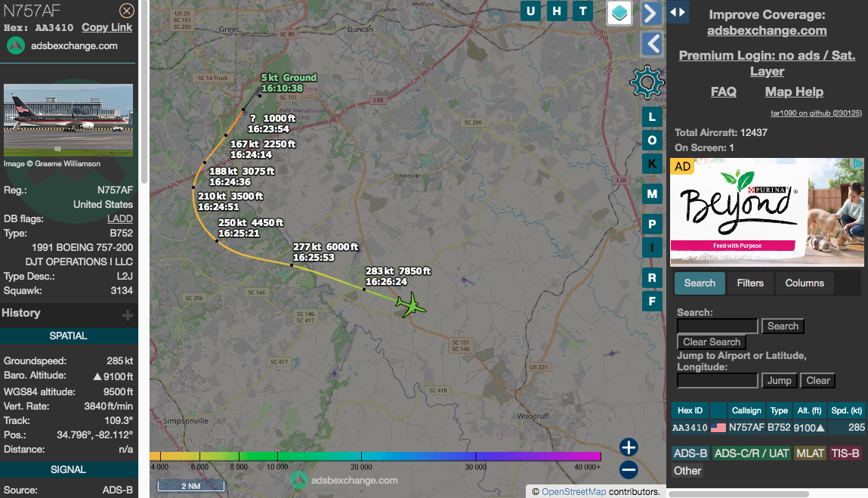This screenshot has height=498, width=868.
Task: Open the OpenStreetMap attribution link
Action: click(573, 491)
